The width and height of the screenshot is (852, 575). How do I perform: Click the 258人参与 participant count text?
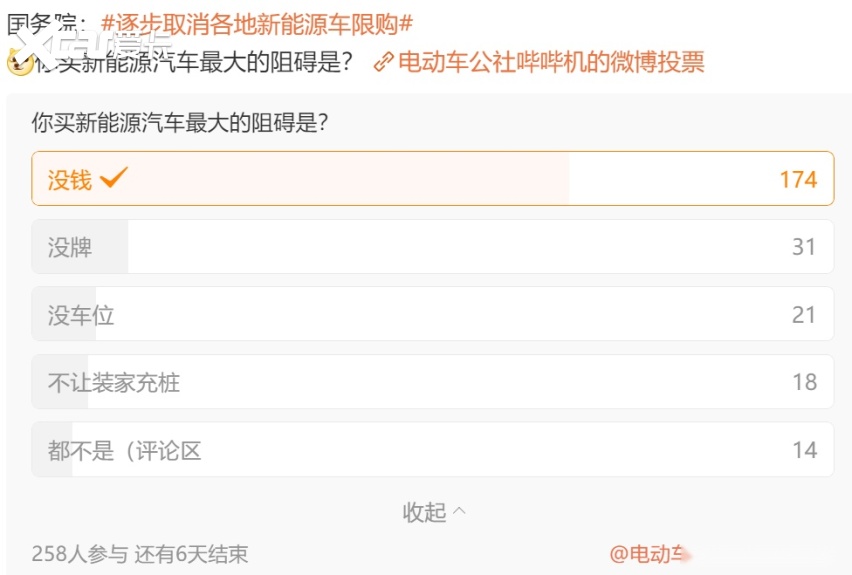click(x=79, y=554)
